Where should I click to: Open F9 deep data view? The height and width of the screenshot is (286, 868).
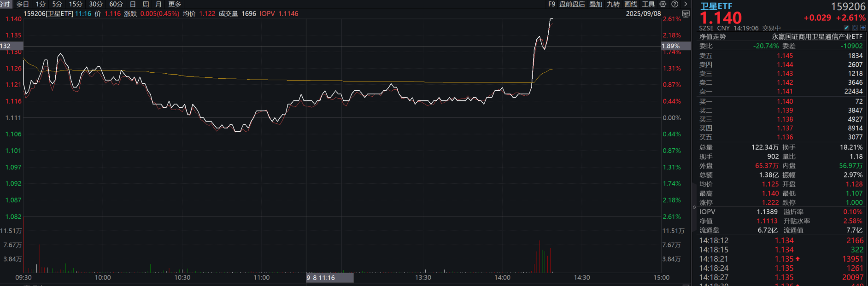[551, 4]
